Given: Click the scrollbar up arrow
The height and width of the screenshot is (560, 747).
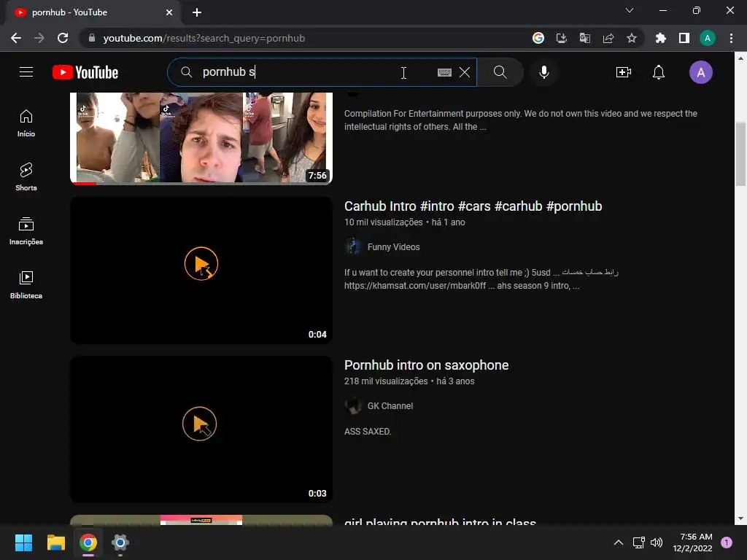Looking at the screenshot, I should coord(740,58).
